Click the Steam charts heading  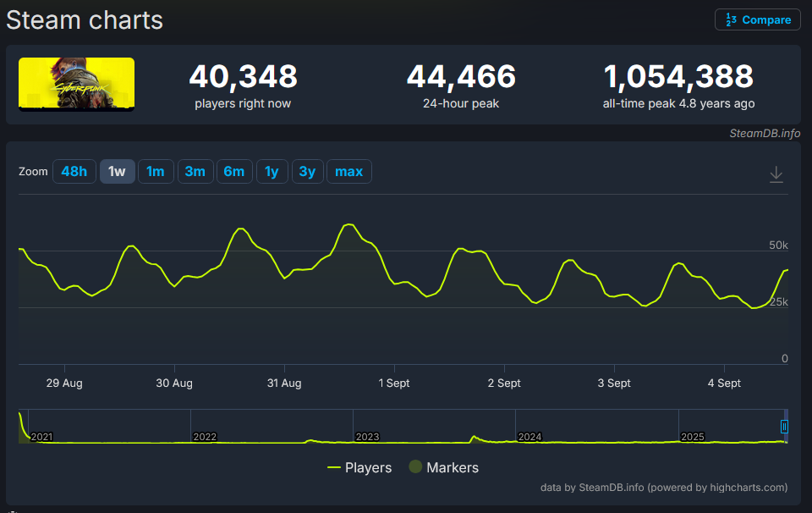(x=85, y=20)
